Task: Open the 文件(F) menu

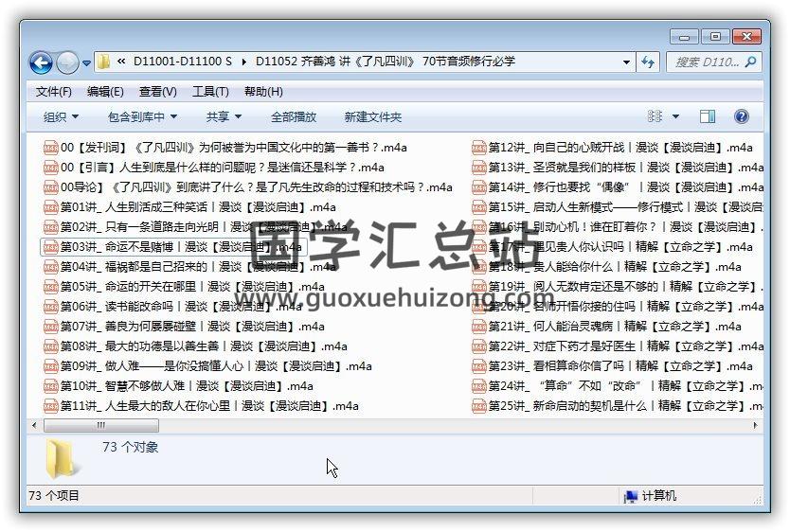Action: point(54,92)
